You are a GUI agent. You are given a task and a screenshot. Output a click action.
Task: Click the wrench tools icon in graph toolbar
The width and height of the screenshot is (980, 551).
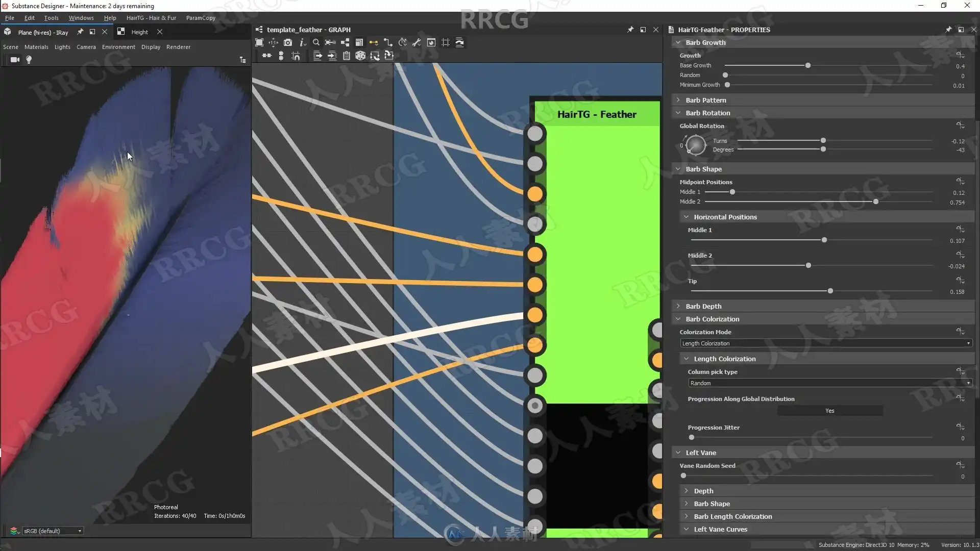[416, 43]
